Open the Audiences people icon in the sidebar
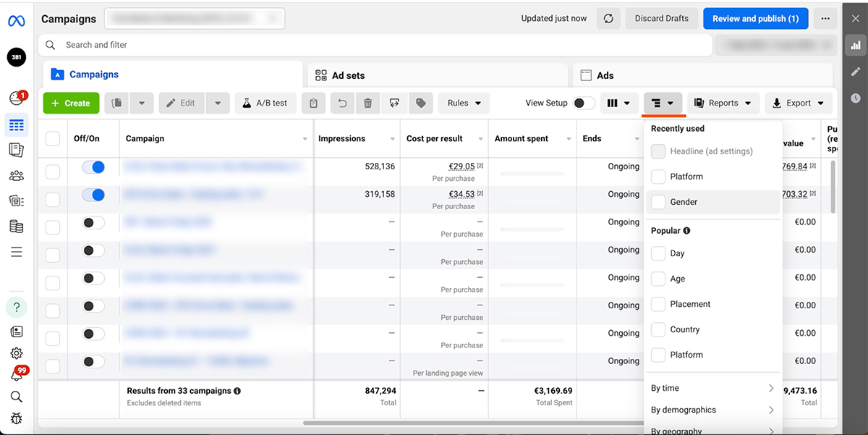This screenshot has width=868, height=435. click(16, 175)
